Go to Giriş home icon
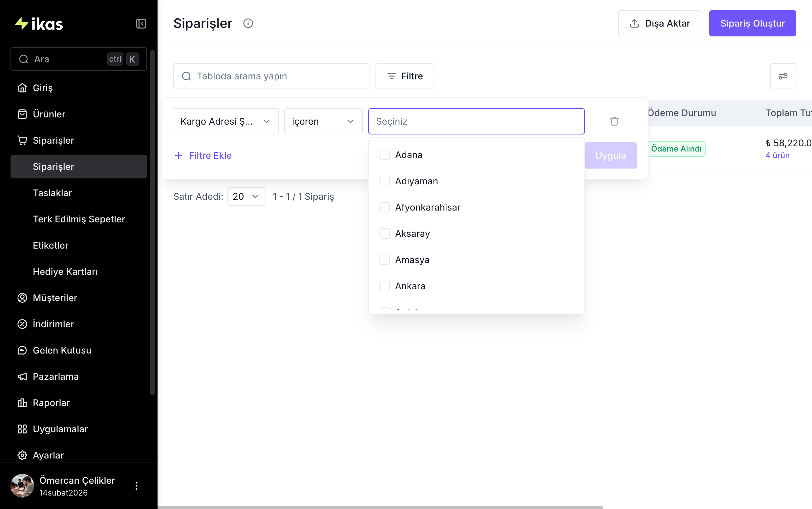812x509 pixels. tap(22, 88)
